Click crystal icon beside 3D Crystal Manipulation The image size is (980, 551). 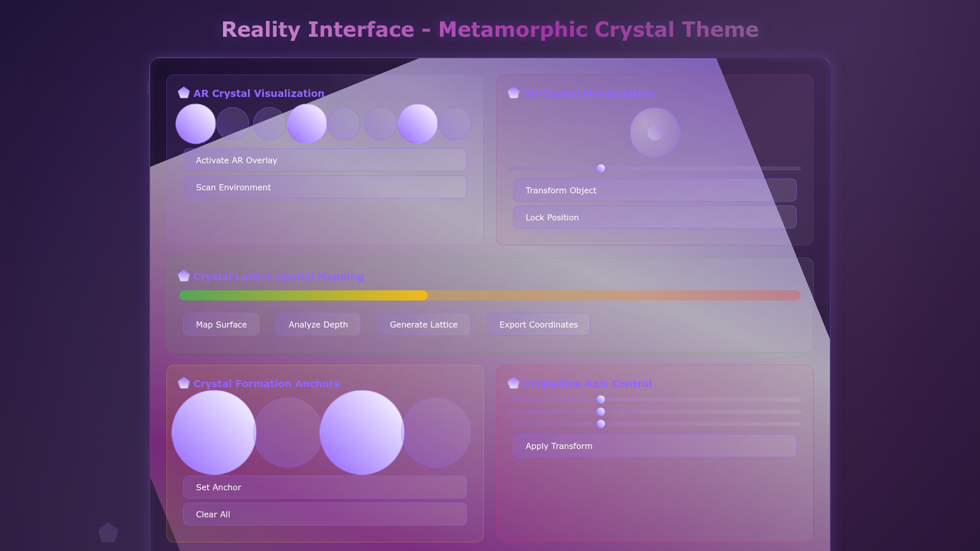[x=513, y=93]
